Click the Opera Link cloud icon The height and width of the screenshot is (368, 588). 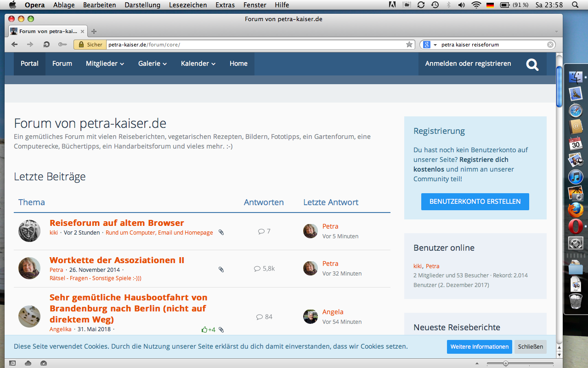(28, 363)
